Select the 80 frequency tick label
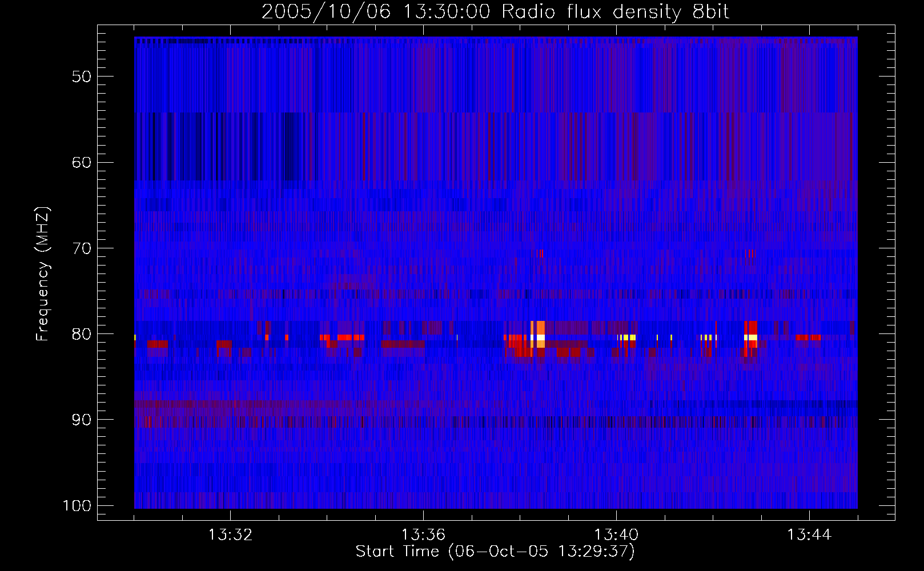The width and height of the screenshot is (924, 571). 82,334
